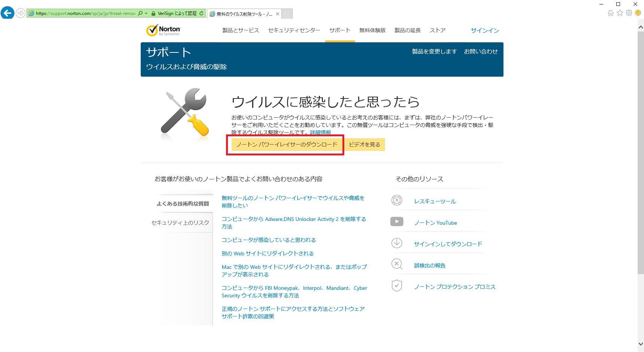Open link 無料ツールのノートン パワーイレイサーでウイルスや脅威を削除したい

pyautogui.click(x=293, y=202)
